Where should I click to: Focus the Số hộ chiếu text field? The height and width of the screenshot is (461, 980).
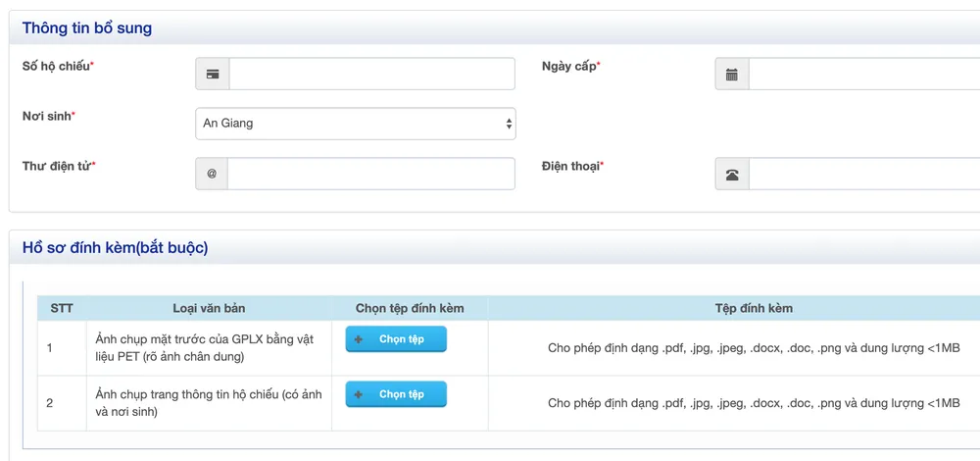coord(371,74)
